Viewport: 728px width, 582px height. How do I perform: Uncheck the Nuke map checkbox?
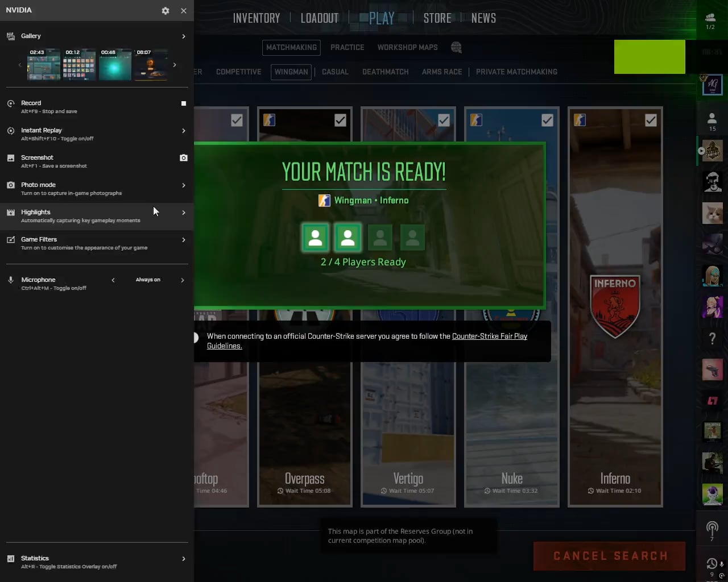point(547,120)
